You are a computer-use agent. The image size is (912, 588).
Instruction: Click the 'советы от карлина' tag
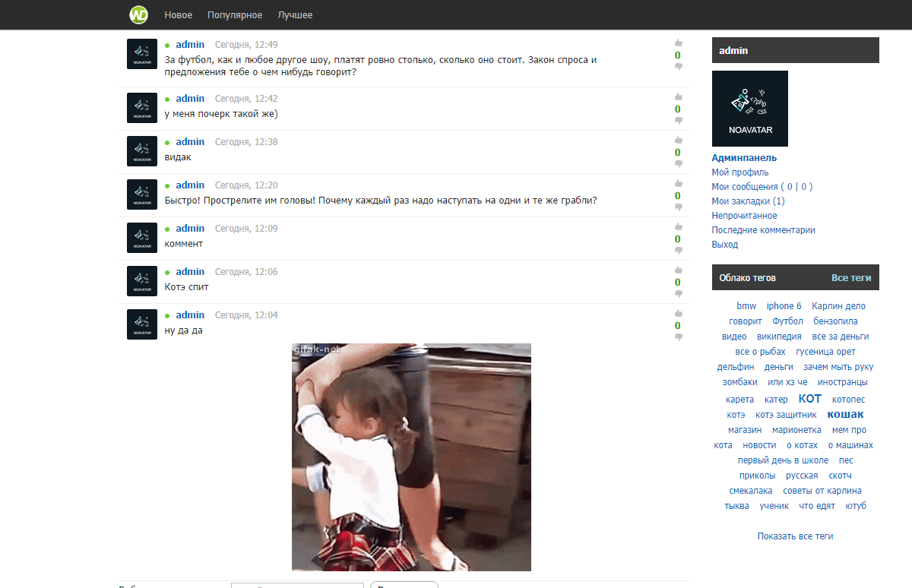822,491
